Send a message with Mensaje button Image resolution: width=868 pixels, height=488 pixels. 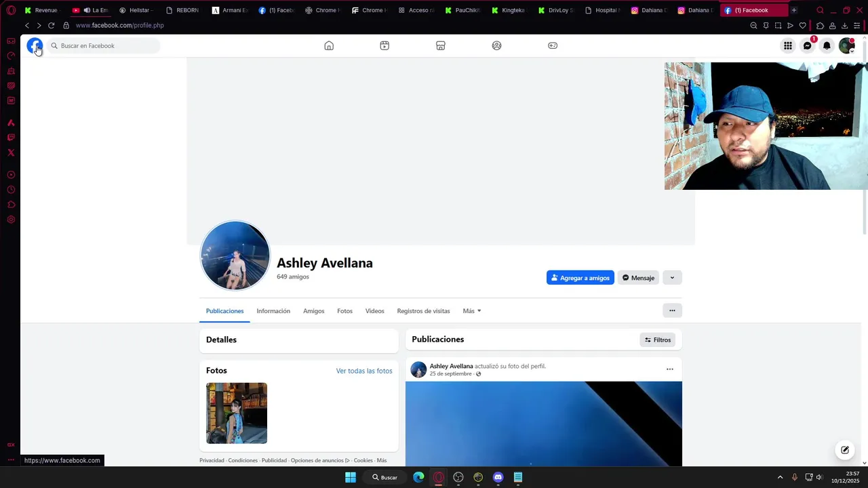[x=638, y=277]
